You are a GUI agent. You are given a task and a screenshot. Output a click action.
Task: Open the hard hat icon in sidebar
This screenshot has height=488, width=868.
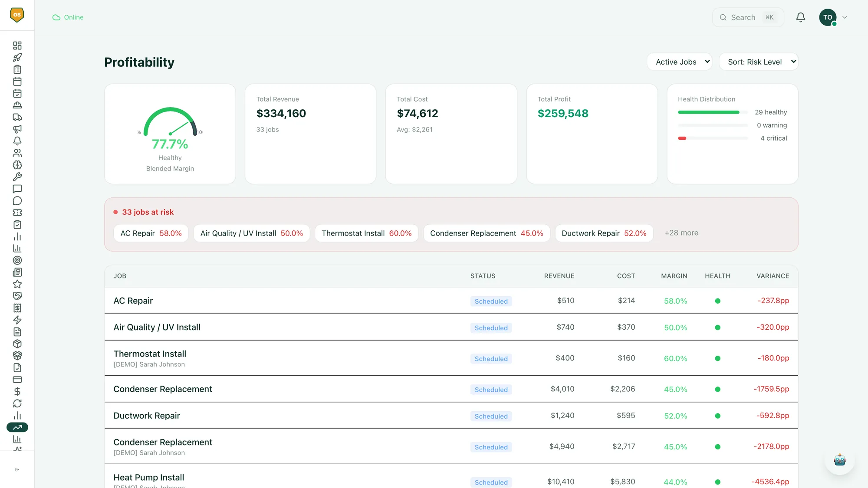[x=17, y=105]
